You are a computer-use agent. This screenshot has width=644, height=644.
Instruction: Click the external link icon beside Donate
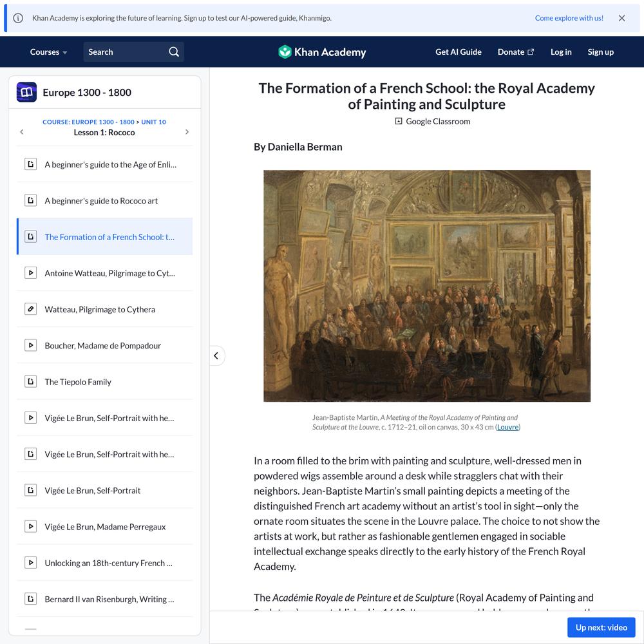pos(531,52)
